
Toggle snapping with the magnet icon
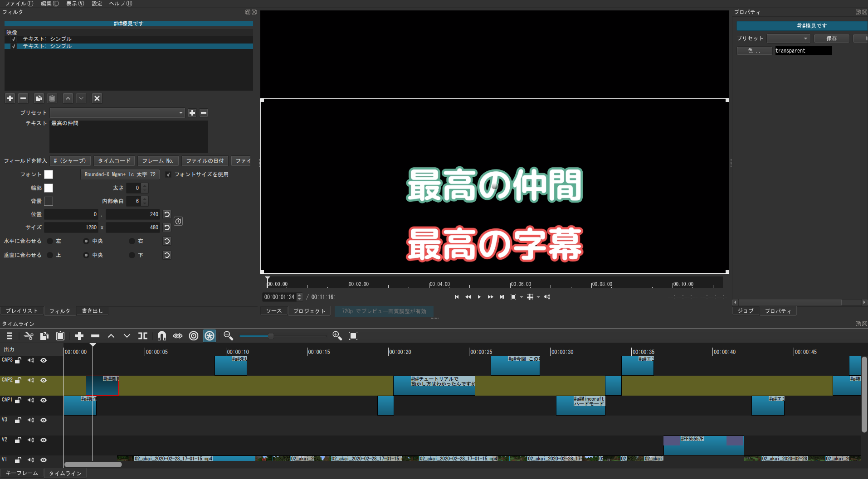click(162, 336)
